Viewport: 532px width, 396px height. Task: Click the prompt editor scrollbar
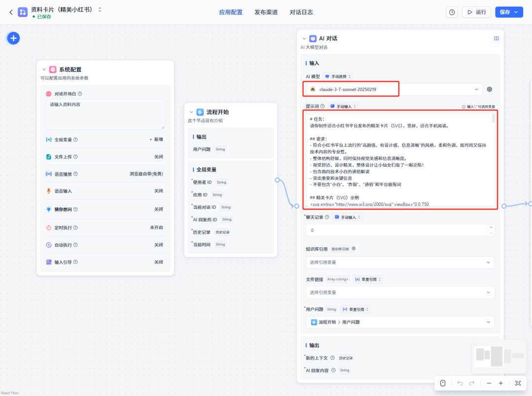[x=493, y=118]
